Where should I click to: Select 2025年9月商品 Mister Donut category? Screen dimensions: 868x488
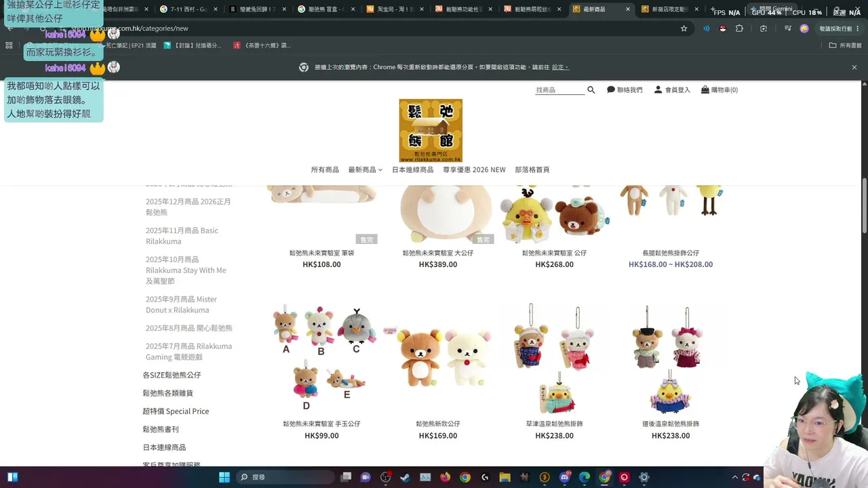pyautogui.click(x=181, y=304)
